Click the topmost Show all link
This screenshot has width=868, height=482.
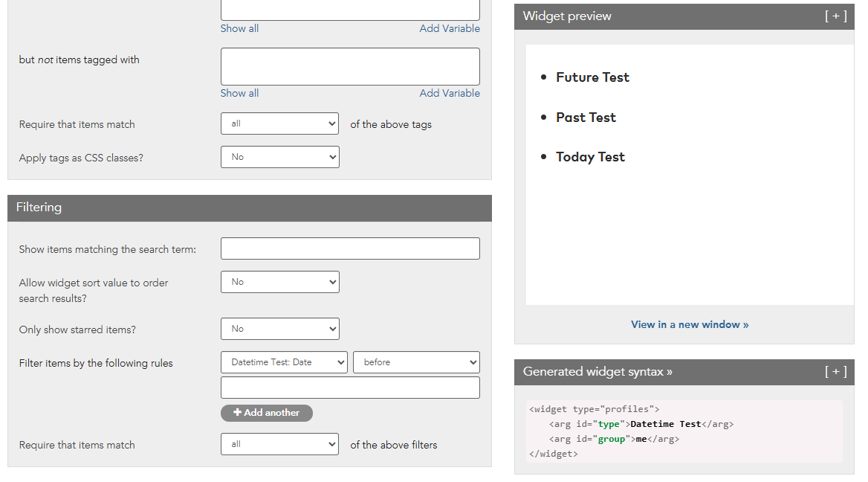pyautogui.click(x=239, y=28)
